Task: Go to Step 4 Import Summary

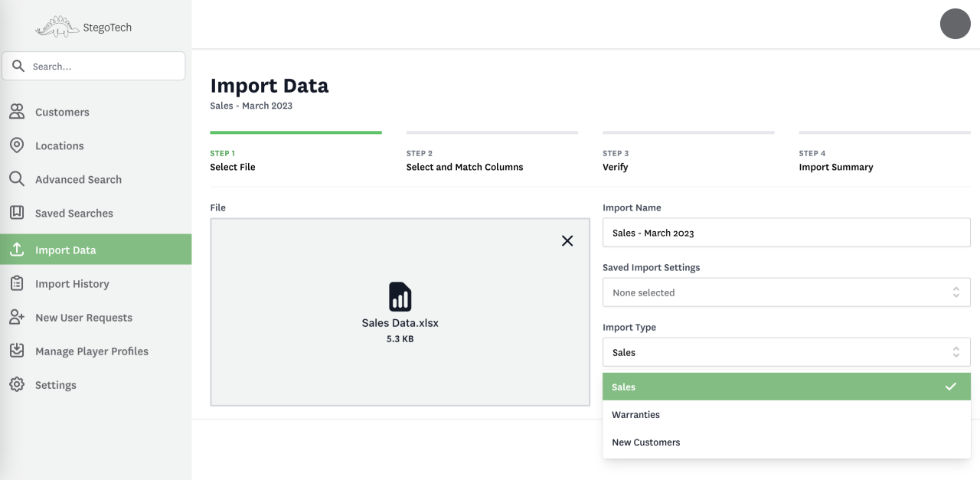Action: (884, 153)
